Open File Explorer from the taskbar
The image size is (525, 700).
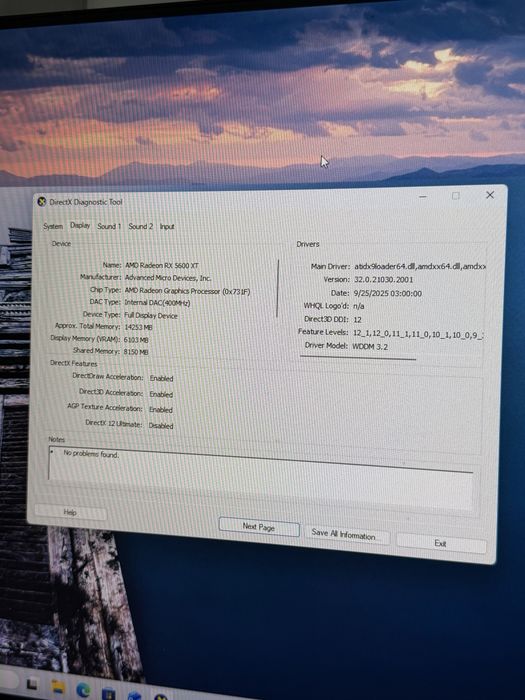[58, 687]
